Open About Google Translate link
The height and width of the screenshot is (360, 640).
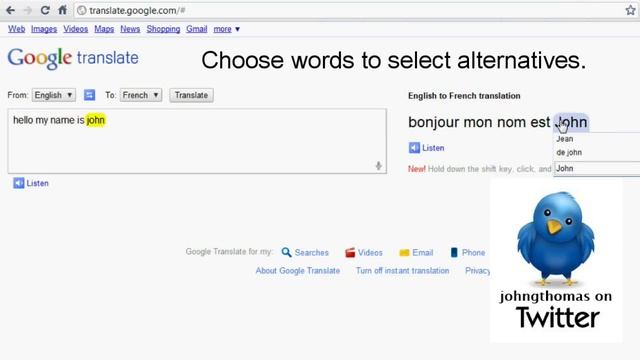298,271
